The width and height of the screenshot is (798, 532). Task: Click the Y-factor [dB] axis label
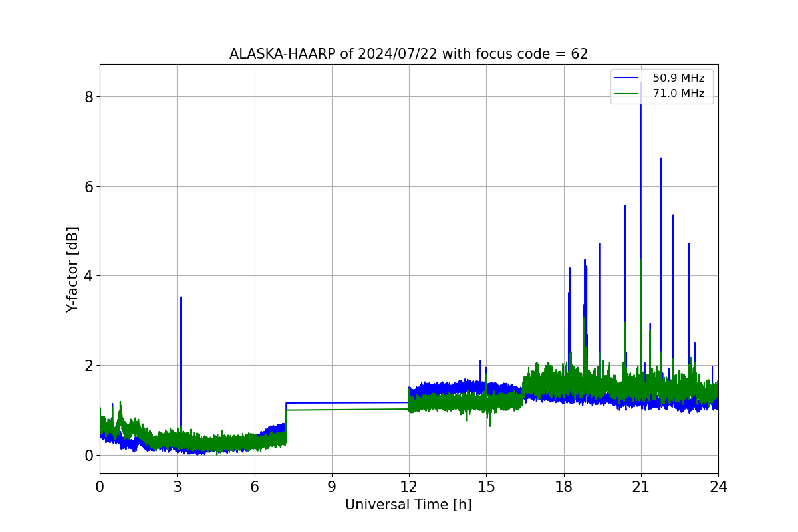point(73,269)
